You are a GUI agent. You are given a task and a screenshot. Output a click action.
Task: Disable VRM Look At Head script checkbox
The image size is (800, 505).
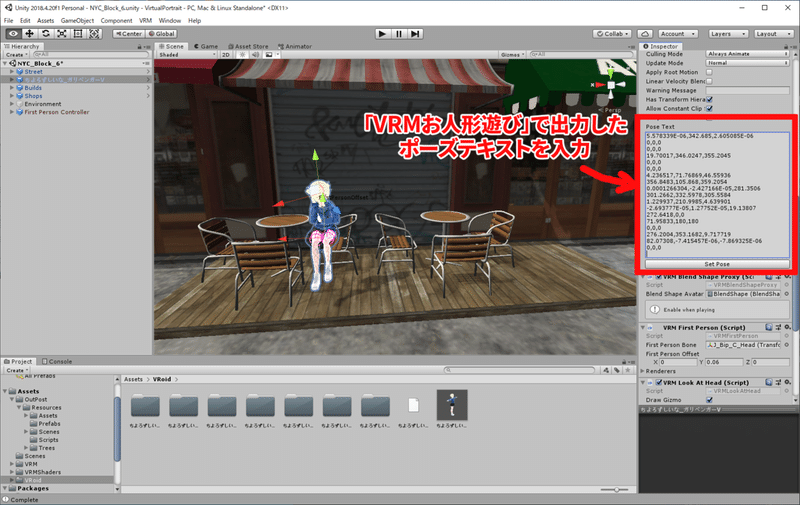659,383
